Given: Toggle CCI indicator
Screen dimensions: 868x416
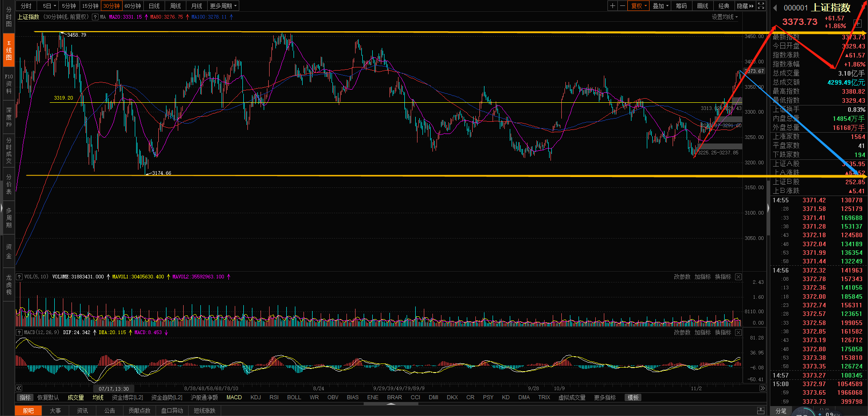Looking at the screenshot, I should tap(415, 397).
